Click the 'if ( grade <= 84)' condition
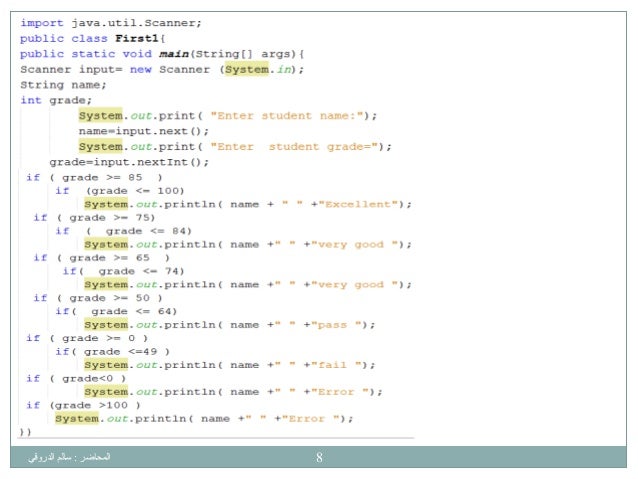The width and height of the screenshot is (638, 479). pos(123,231)
